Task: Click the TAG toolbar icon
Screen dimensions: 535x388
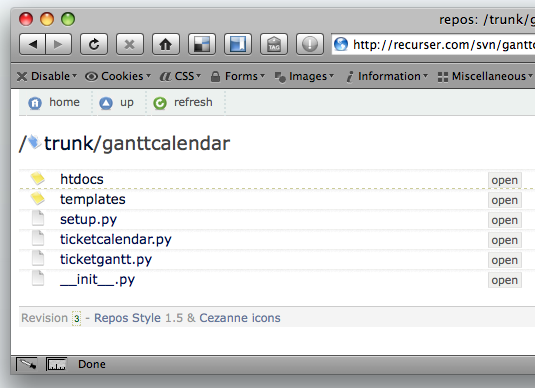Action: click(x=274, y=44)
